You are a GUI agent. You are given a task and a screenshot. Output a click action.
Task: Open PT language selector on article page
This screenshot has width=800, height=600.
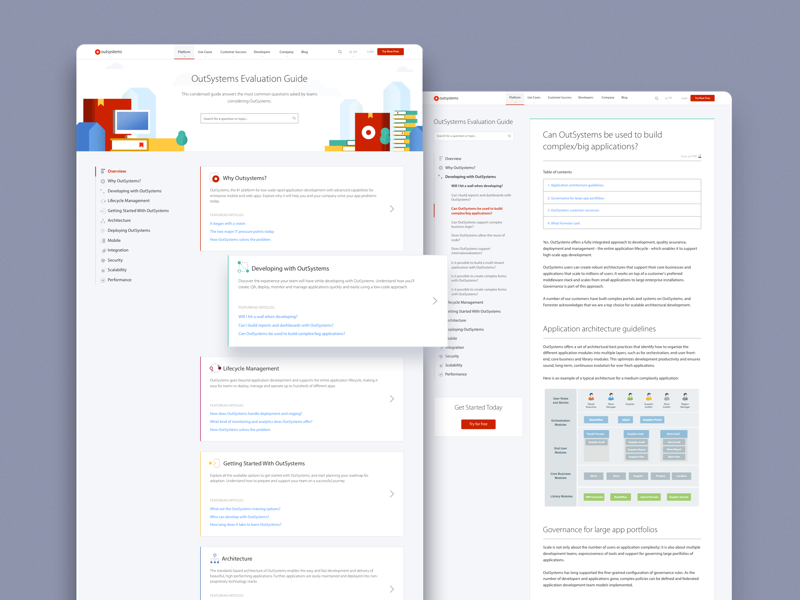[668, 98]
